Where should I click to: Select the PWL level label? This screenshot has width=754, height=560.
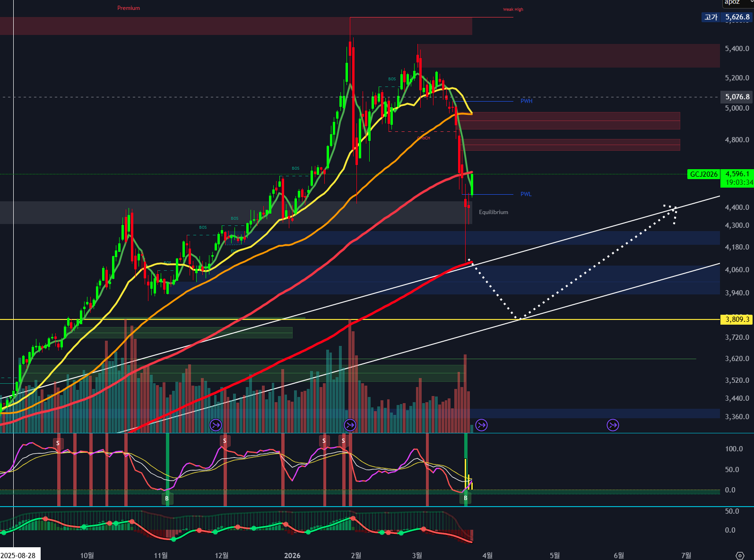(526, 194)
